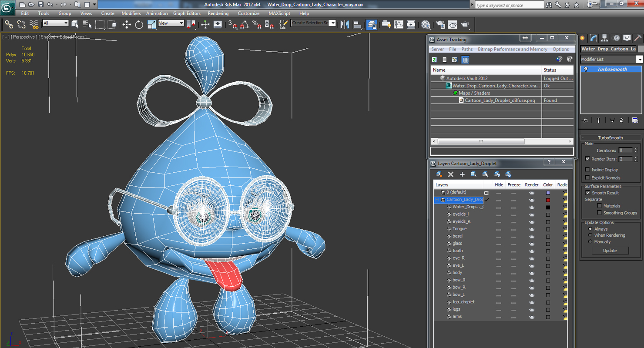Open the MAXScript menu
Screen dimensions: 644x348
click(x=279, y=13)
